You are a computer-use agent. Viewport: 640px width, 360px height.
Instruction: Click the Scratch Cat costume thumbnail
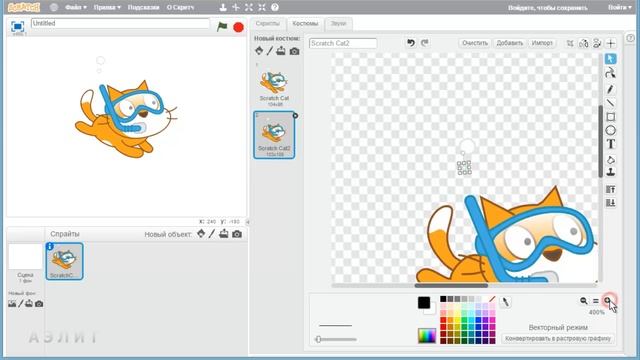point(274,85)
